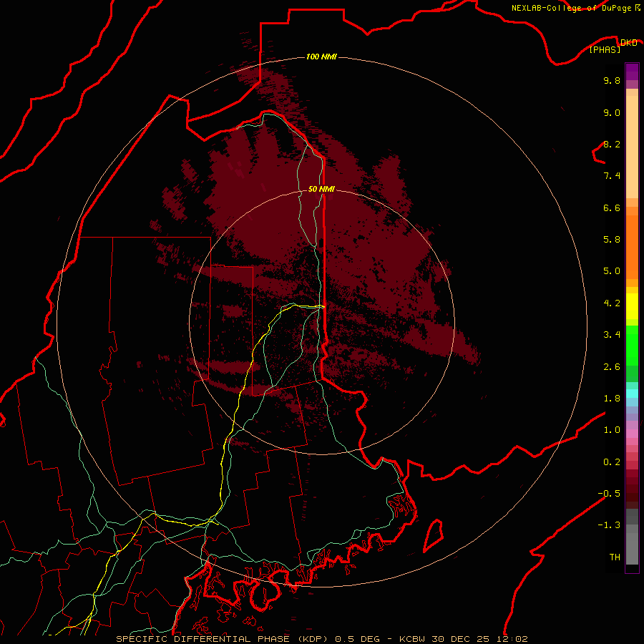Click the 9.8 value on the color scale
This screenshot has width=644, height=644.
click(x=612, y=80)
